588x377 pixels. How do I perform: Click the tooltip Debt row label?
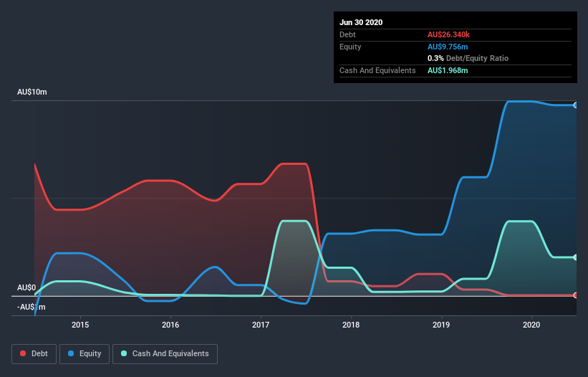347,34
